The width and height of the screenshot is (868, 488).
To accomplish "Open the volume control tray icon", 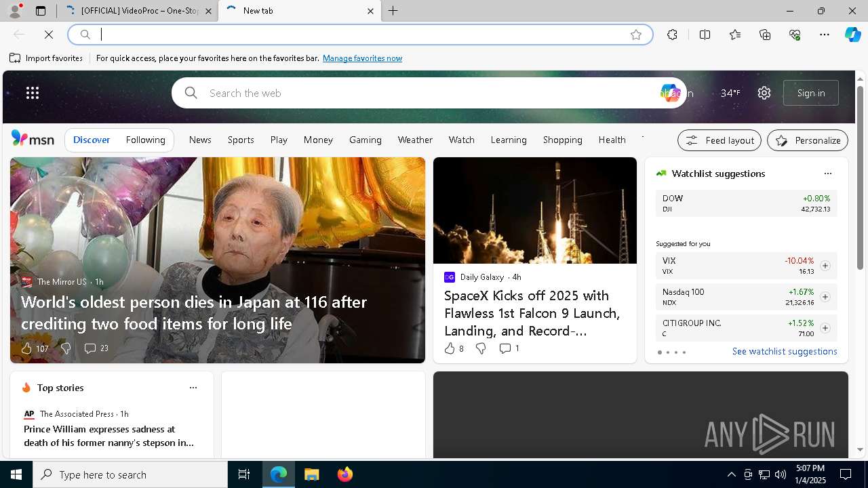I will tap(781, 474).
